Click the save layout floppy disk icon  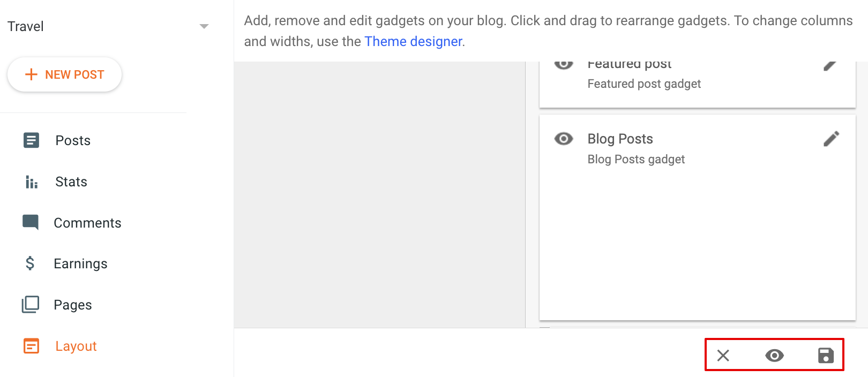[x=826, y=356]
